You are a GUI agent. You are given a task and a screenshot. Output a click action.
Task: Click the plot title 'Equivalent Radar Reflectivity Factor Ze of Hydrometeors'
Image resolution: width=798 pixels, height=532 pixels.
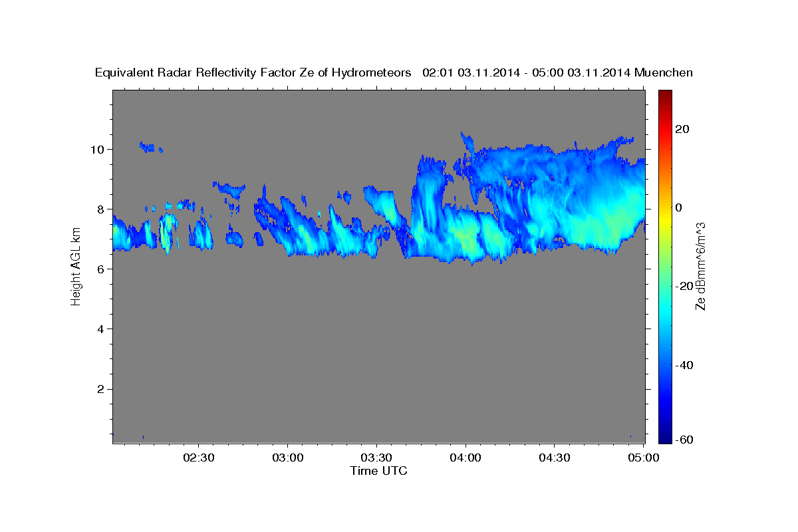pos(253,73)
